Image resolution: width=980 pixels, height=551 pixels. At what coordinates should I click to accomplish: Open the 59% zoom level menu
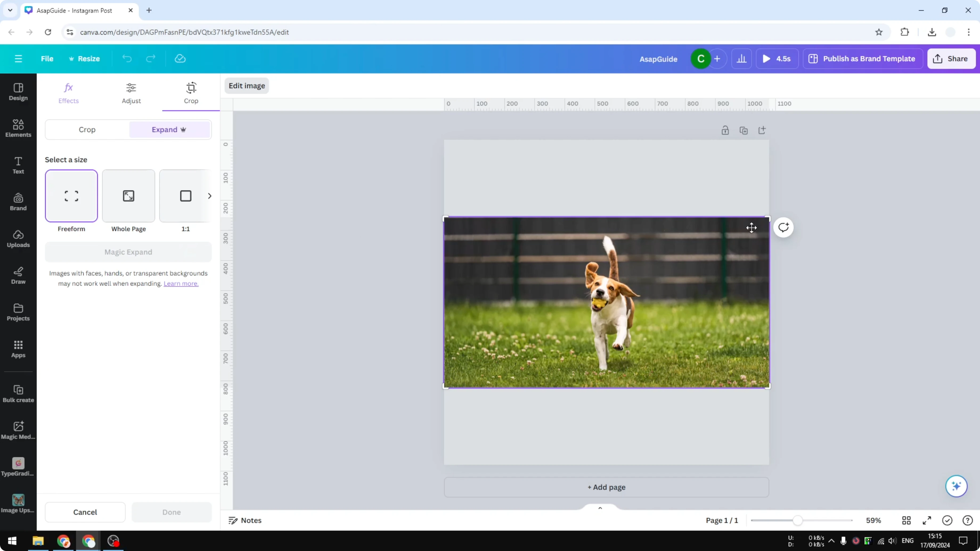coord(873,520)
